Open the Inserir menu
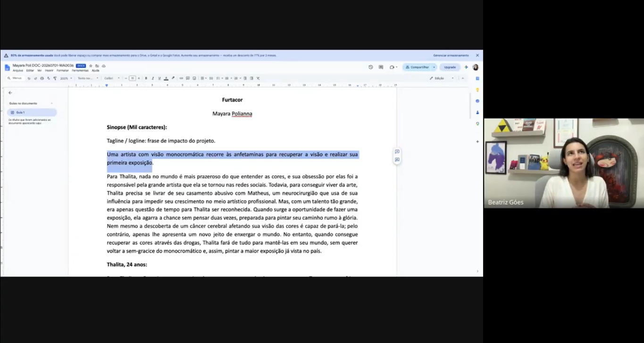The image size is (644, 343). pyautogui.click(x=49, y=71)
